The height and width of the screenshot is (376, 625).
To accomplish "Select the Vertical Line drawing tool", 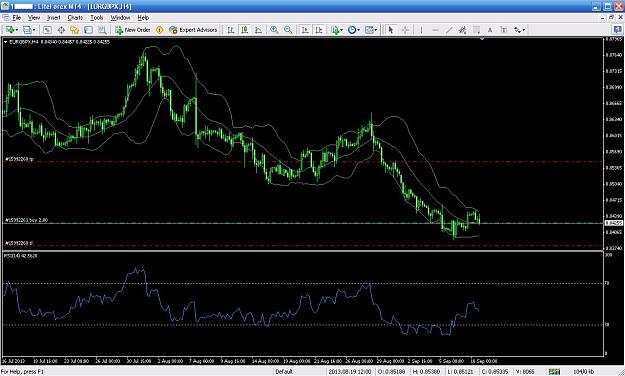I will (x=421, y=30).
